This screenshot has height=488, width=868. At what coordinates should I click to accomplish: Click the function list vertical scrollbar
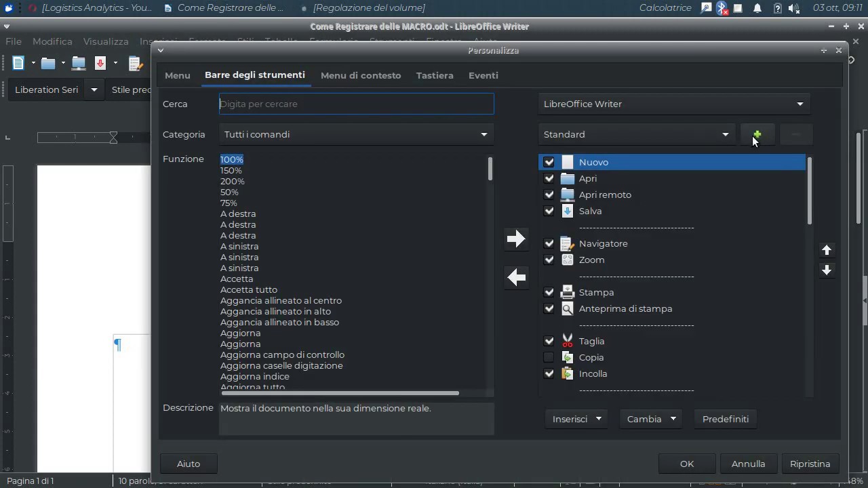(x=490, y=169)
